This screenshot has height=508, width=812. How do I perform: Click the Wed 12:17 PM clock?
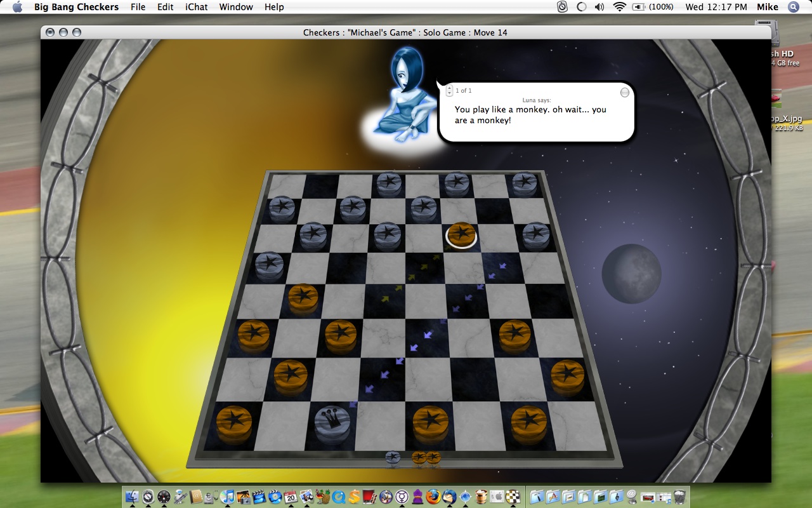tap(716, 7)
